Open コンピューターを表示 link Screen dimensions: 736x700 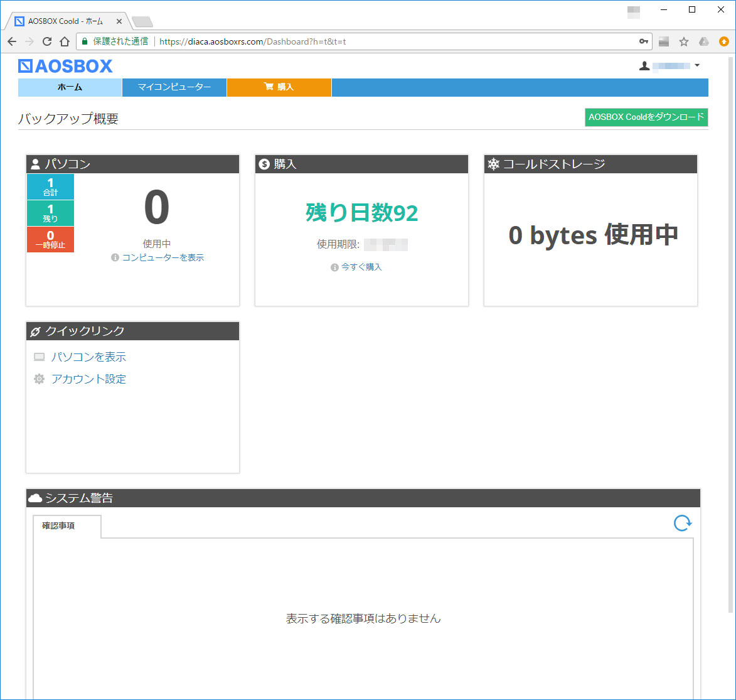pos(163,257)
